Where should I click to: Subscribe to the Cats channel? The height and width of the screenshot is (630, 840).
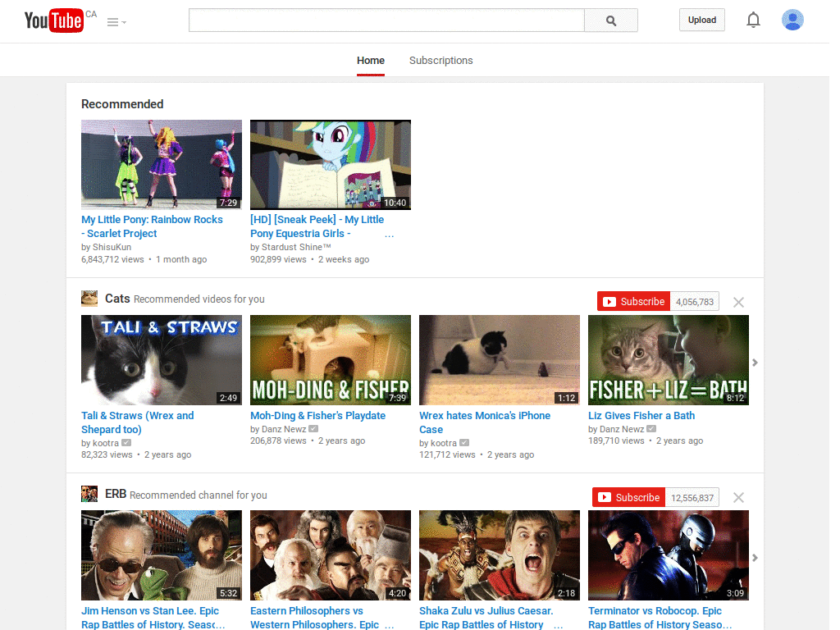[x=634, y=302]
